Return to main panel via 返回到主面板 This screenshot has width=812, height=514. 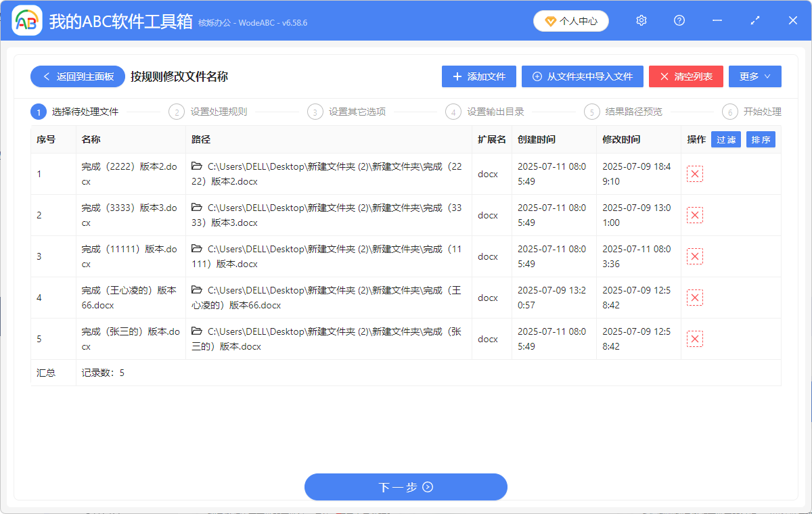pyautogui.click(x=77, y=76)
